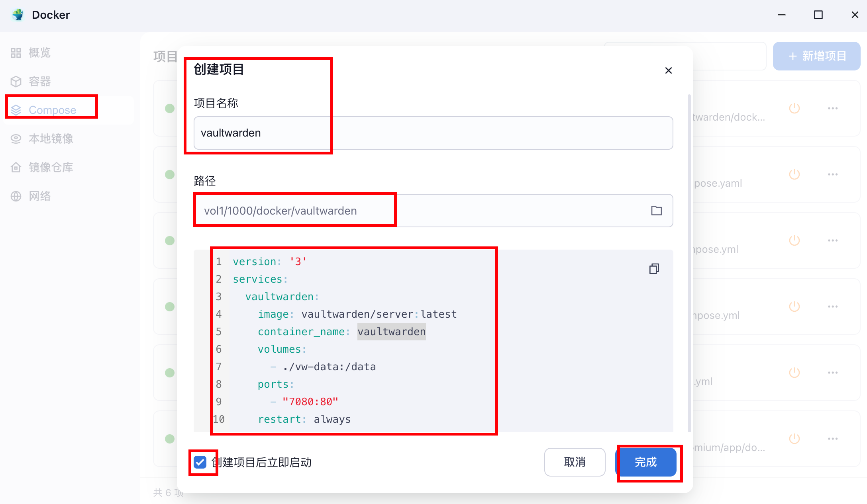Click the 本地镜像 disk icon
This screenshot has width=867, height=504.
[16, 139]
